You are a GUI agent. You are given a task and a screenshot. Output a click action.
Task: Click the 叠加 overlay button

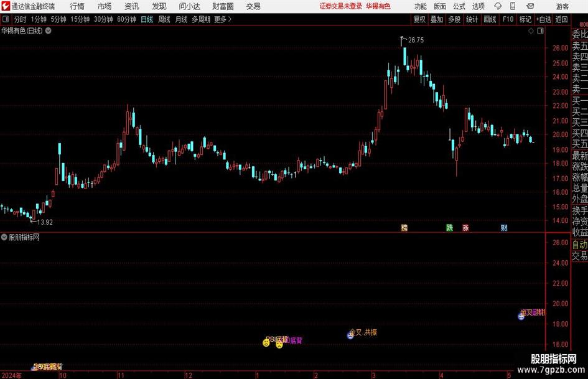click(x=437, y=19)
